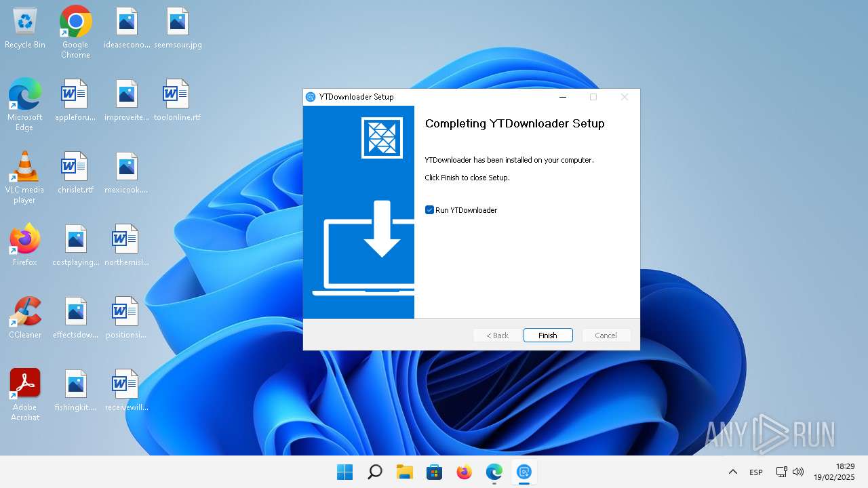
Task: Open File Explorer from taskbar
Action: (404, 472)
